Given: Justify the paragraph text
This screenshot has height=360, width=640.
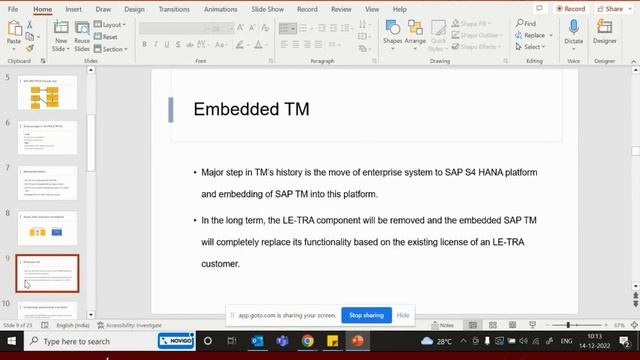Looking at the screenshot, I should click(x=318, y=44).
